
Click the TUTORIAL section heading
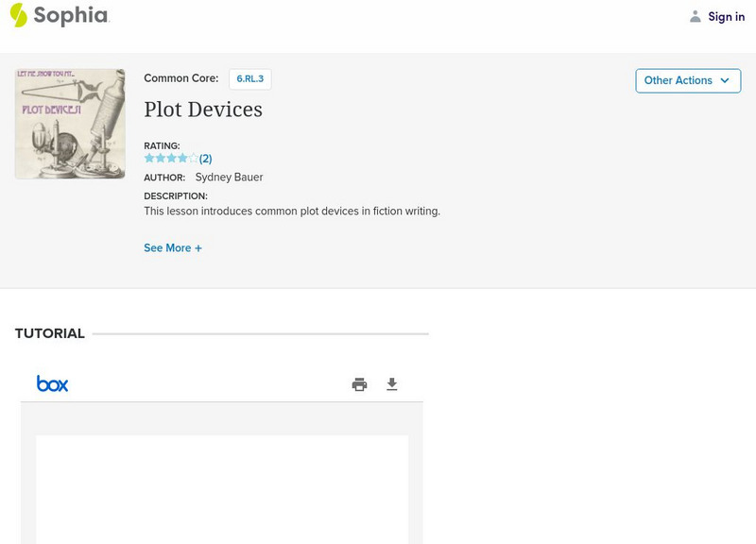pyautogui.click(x=50, y=333)
